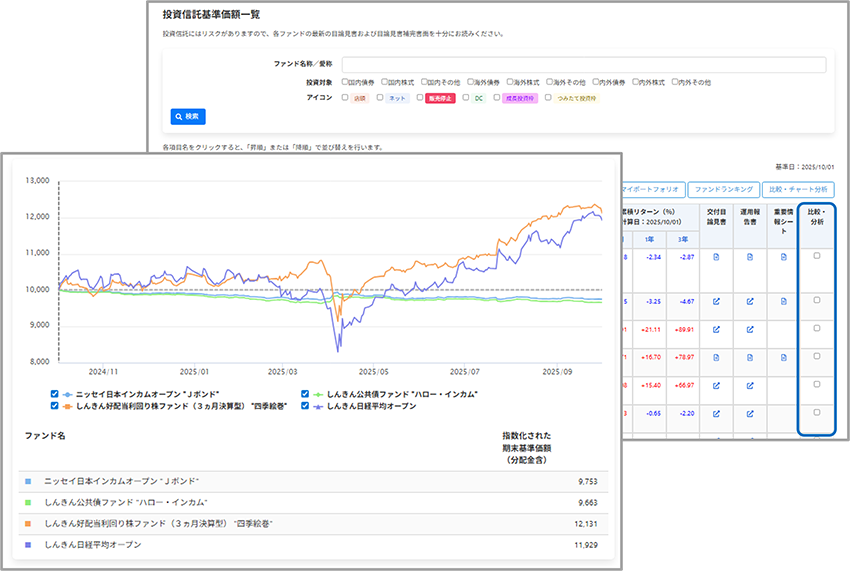This screenshot has width=850, height=571.
Task: Sort the table by 3年 return column
Action: pos(685,239)
